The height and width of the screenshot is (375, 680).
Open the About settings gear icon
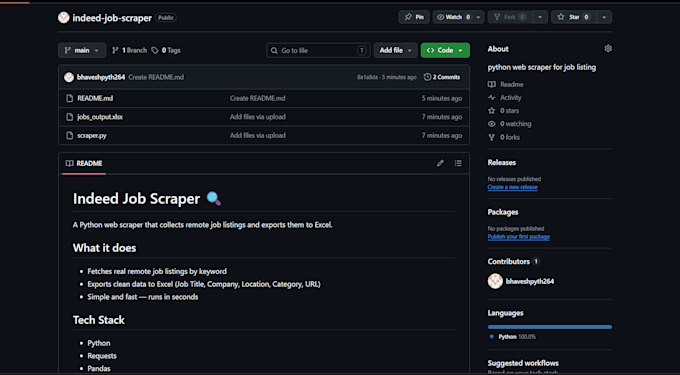pyautogui.click(x=608, y=49)
